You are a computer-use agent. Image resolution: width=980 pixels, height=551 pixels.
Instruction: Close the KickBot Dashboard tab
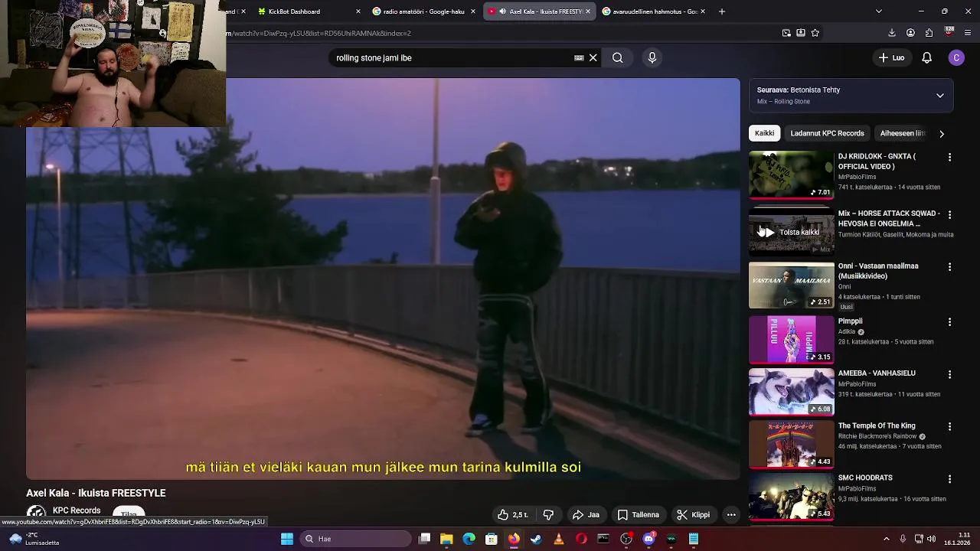[x=358, y=11]
